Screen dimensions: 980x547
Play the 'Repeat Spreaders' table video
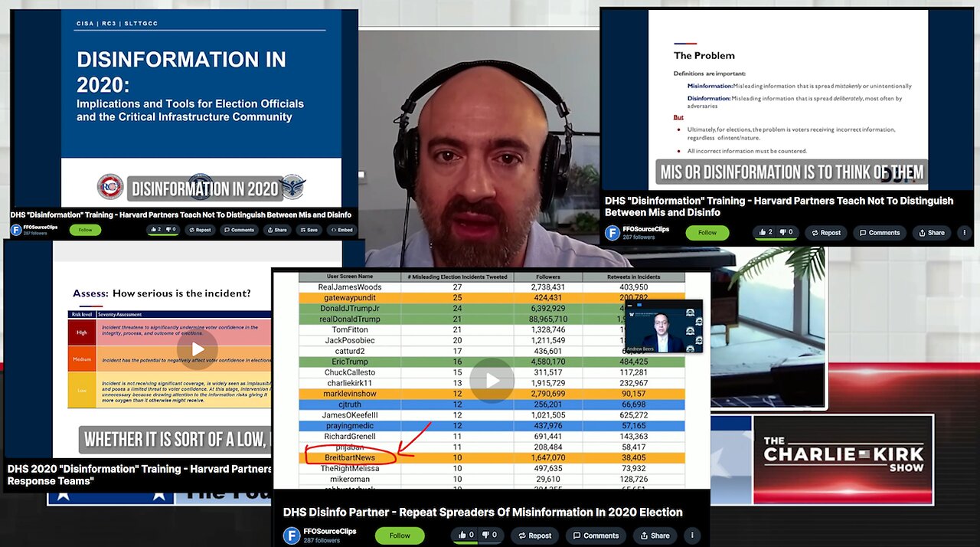click(x=492, y=380)
